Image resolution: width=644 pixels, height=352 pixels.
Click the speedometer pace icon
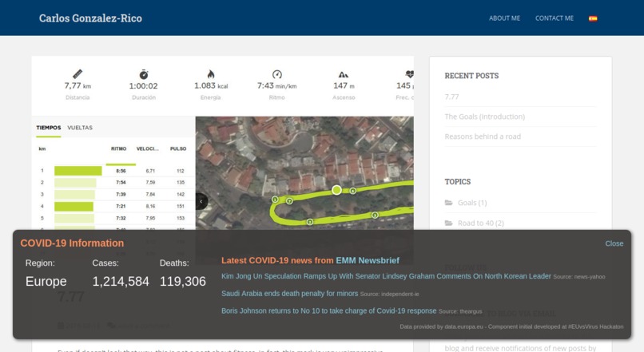(276, 74)
